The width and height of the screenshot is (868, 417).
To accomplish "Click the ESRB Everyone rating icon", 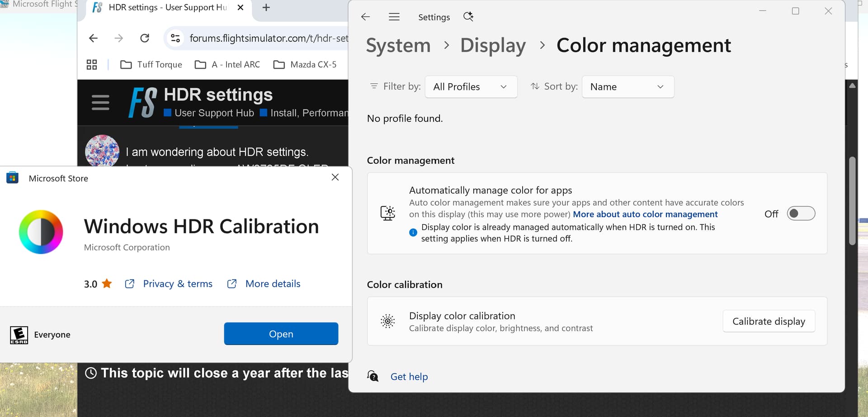I will tap(19, 335).
